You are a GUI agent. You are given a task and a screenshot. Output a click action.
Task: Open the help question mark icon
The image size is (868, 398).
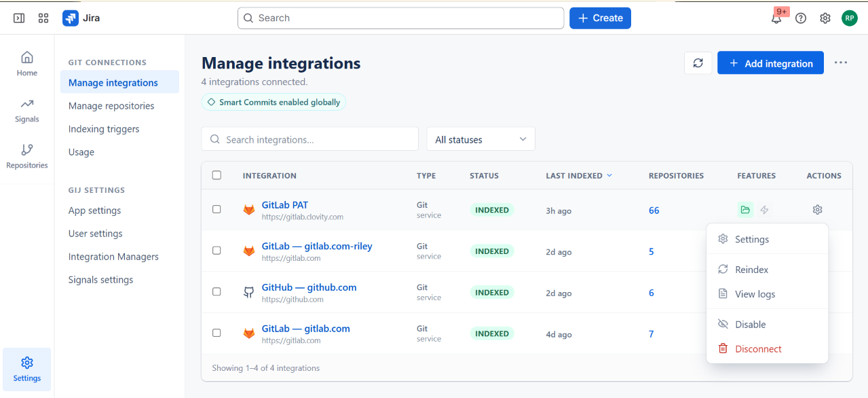[x=801, y=18]
